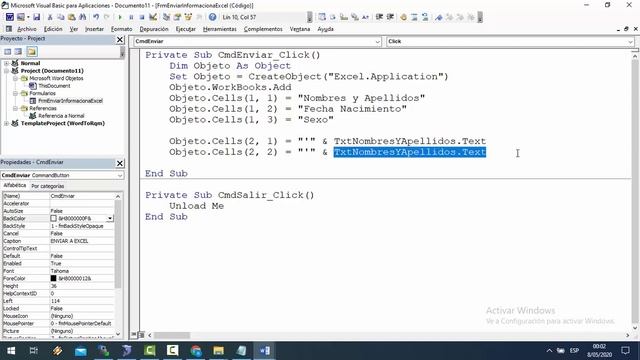
Task: Open Find with the binoculars icon
Action: coord(83,17)
